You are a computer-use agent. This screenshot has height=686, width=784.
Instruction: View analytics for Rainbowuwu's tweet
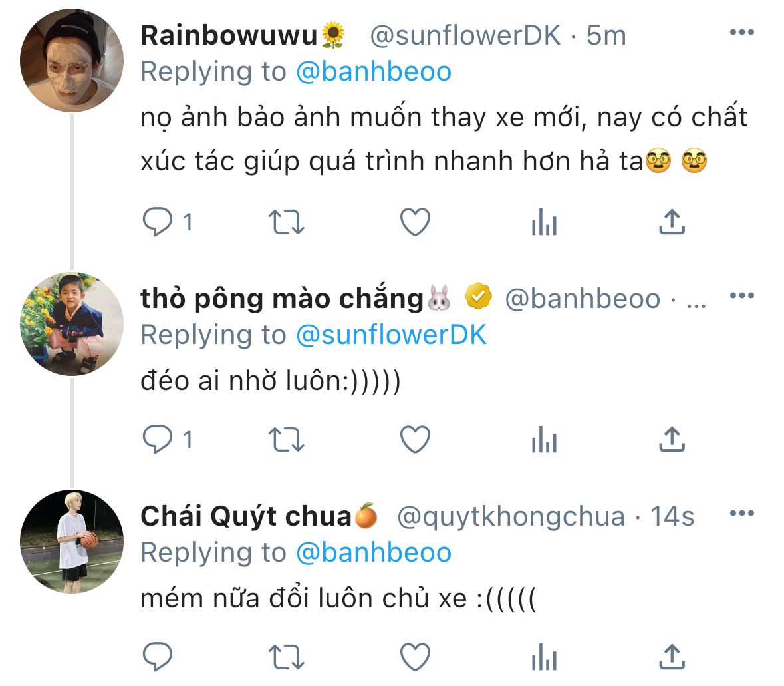[544, 222]
